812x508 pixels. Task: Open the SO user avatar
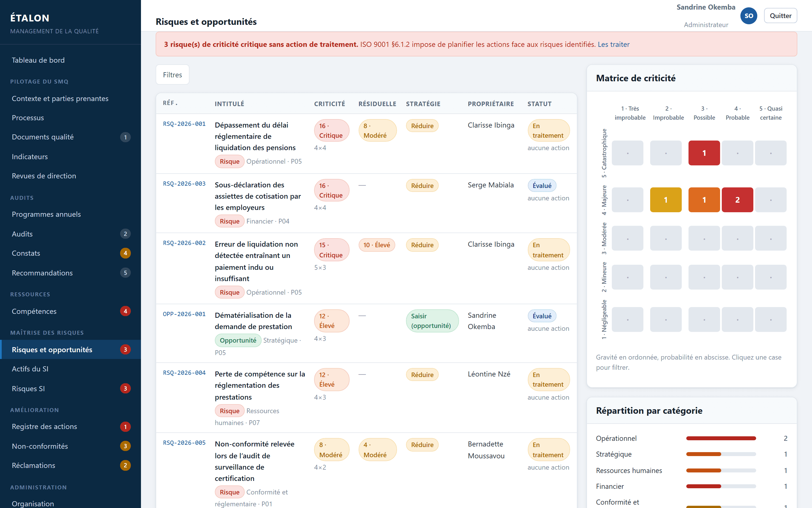[x=749, y=16]
